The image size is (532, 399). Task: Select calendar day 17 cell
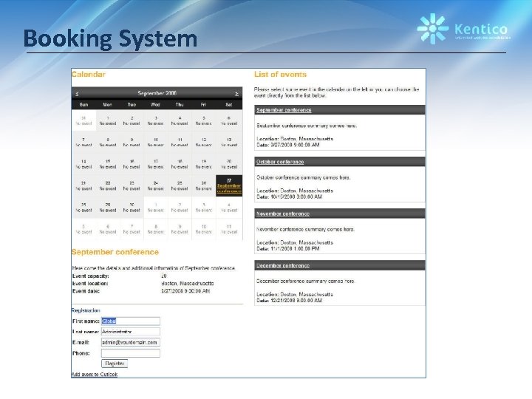(155, 164)
